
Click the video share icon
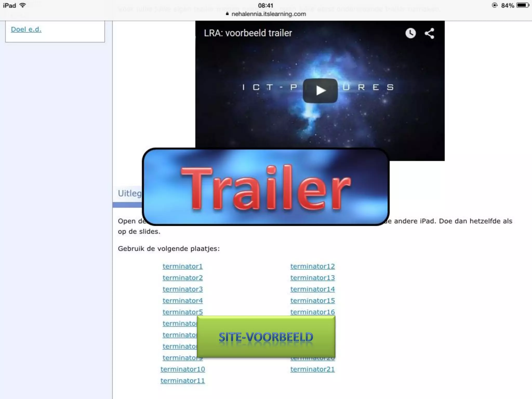click(429, 33)
